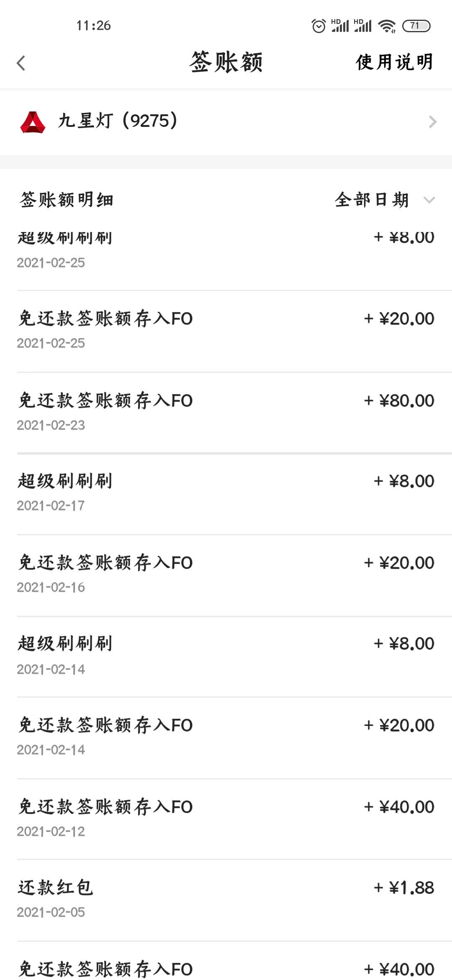
Task: Tap the alarm clock status icon
Action: pyautogui.click(x=319, y=26)
